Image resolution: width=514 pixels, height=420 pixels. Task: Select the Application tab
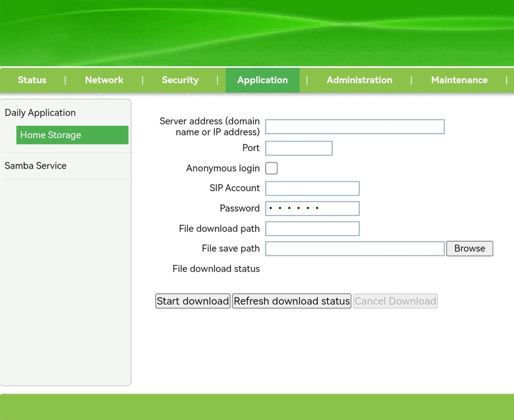pyautogui.click(x=263, y=80)
